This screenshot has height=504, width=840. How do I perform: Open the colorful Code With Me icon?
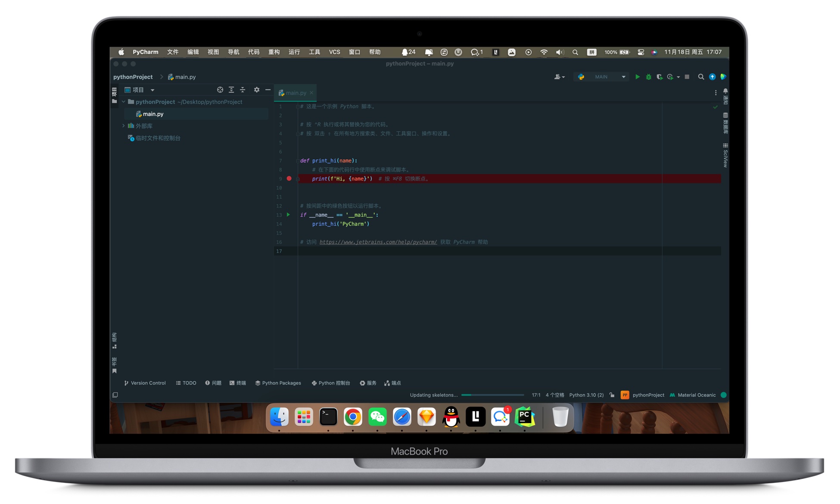[723, 77]
